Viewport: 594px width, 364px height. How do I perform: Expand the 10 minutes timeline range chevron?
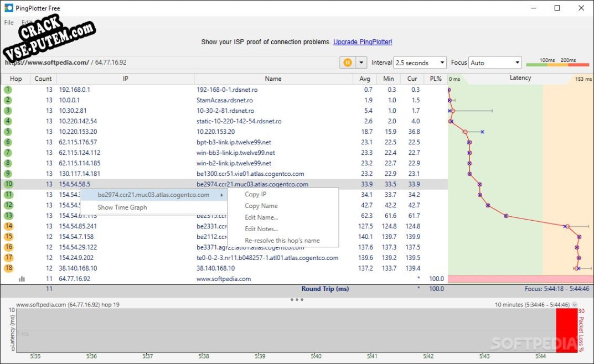point(575,305)
